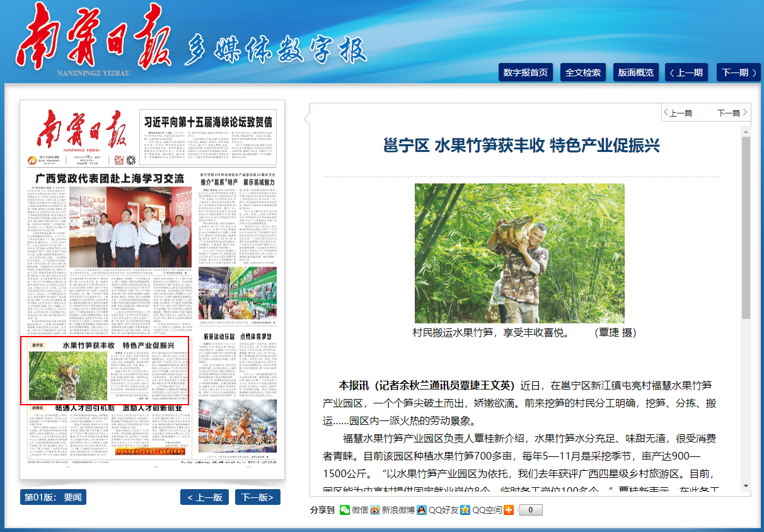This screenshot has width=764, height=532.
Task: Open more share options orange plus icon
Action: pos(509,510)
